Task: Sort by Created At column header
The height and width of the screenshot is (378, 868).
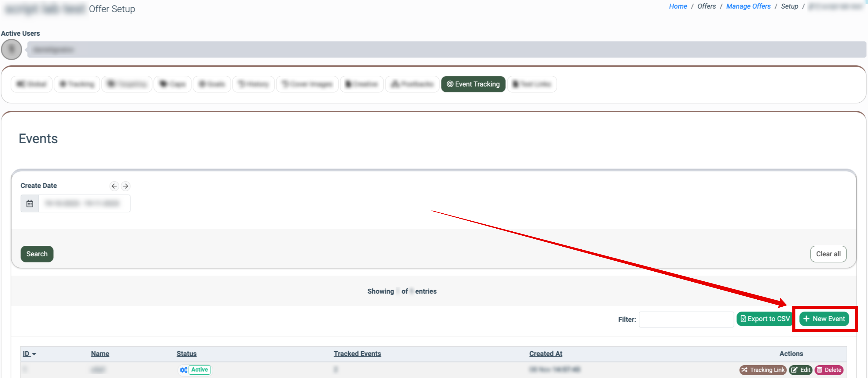Action: (x=546, y=354)
